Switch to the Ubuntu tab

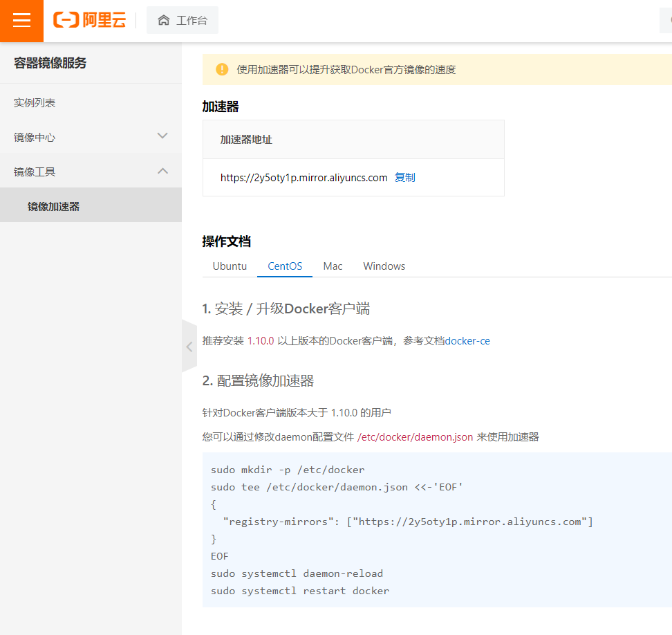point(230,266)
